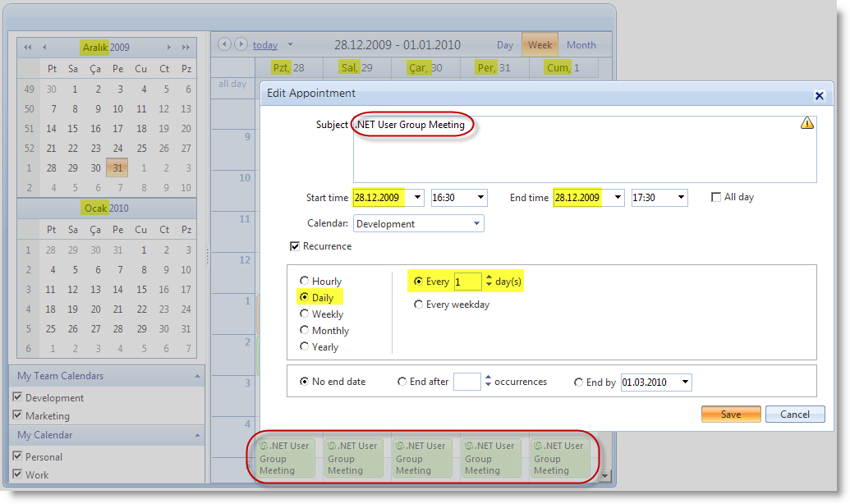Image resolution: width=850 pixels, height=504 pixels.
Task: Click the scheduler scroll down arrow
Action: (605, 476)
